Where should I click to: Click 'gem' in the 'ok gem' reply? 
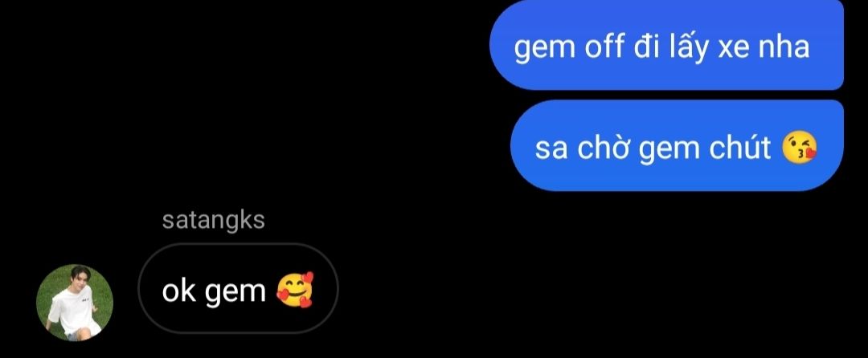[235, 293]
